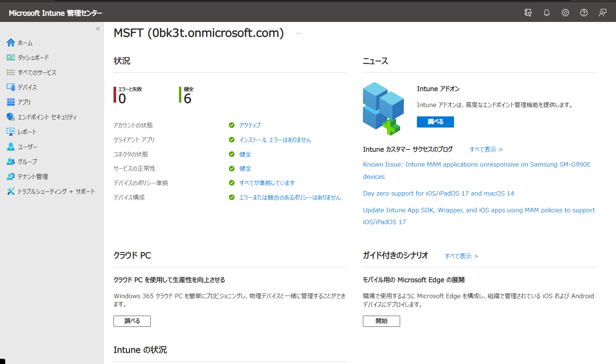Click the Microsoft Intune 管理センター title
The height and width of the screenshot is (364, 616).
coord(55,13)
